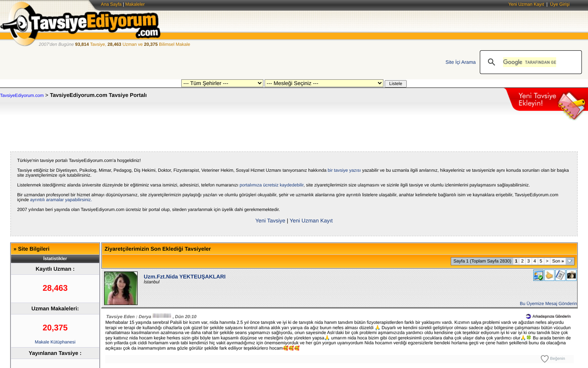Go to page 3 of recommendations
The width and height of the screenshot is (588, 368).
click(x=528, y=261)
